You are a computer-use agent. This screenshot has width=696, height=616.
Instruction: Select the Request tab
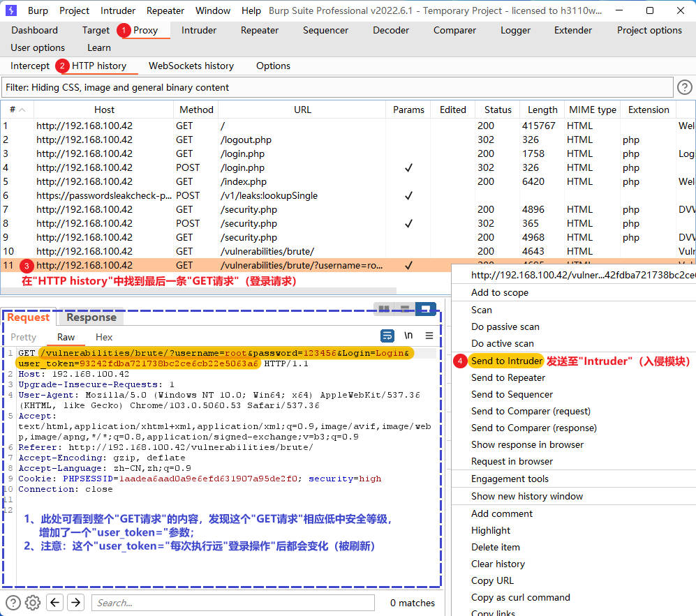(x=29, y=317)
